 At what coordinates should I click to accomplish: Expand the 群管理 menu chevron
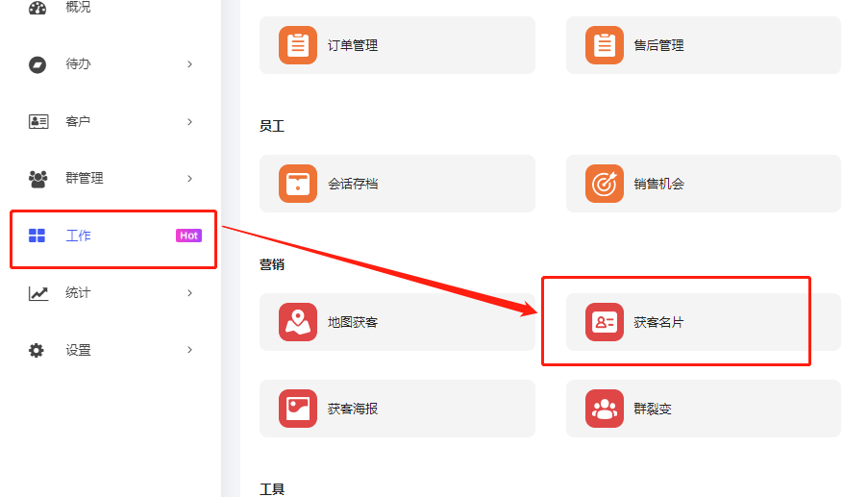point(190,179)
